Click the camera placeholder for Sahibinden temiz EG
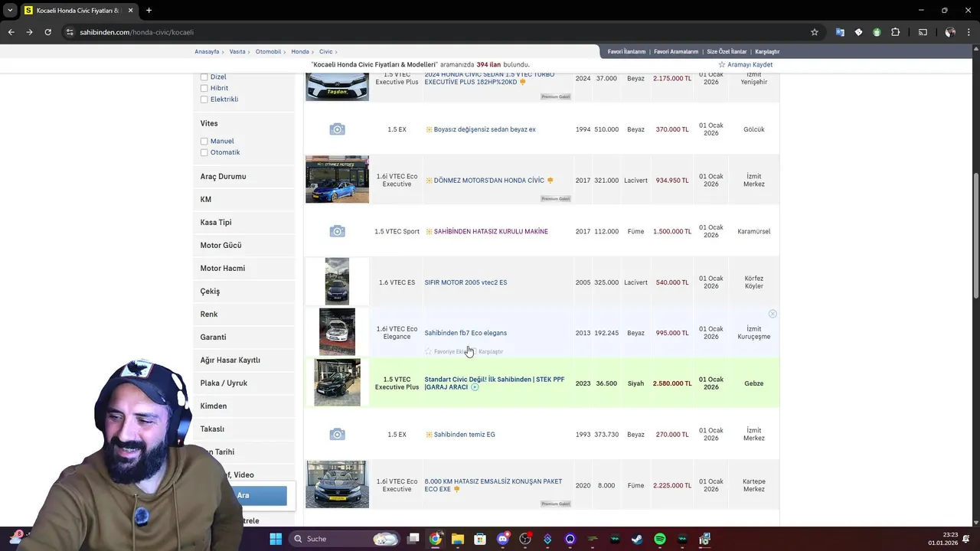The width and height of the screenshot is (980, 551). coord(337,435)
